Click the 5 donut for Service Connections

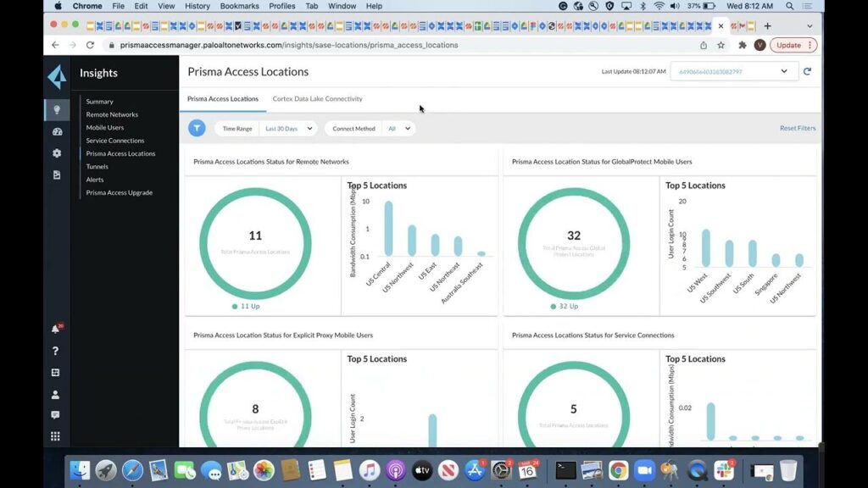pos(574,404)
